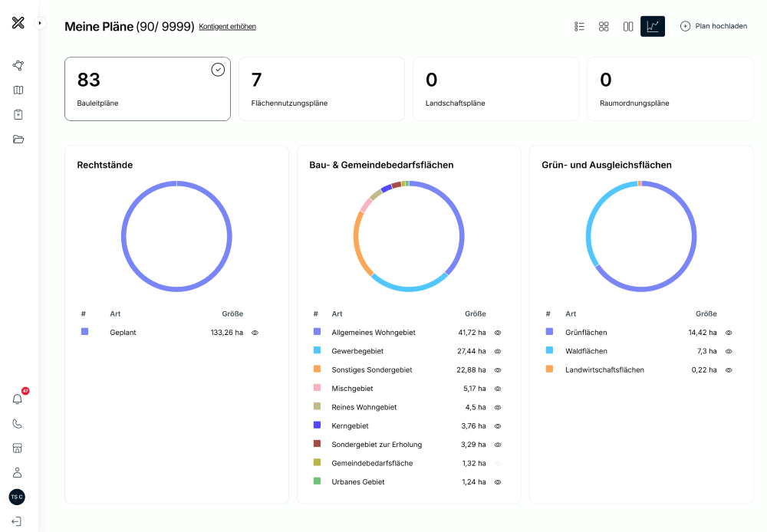
Task: Click Kontigent erhöhen link
Action: click(228, 26)
